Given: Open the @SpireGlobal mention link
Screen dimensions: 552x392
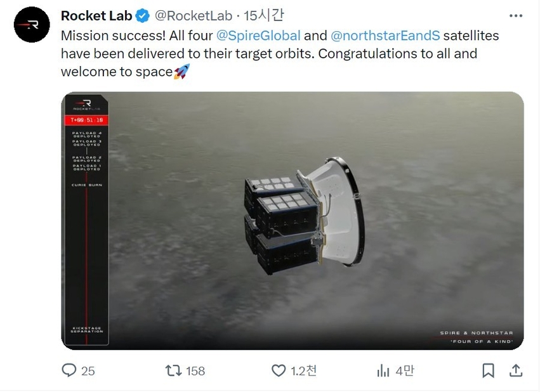Looking at the screenshot, I should [x=258, y=36].
